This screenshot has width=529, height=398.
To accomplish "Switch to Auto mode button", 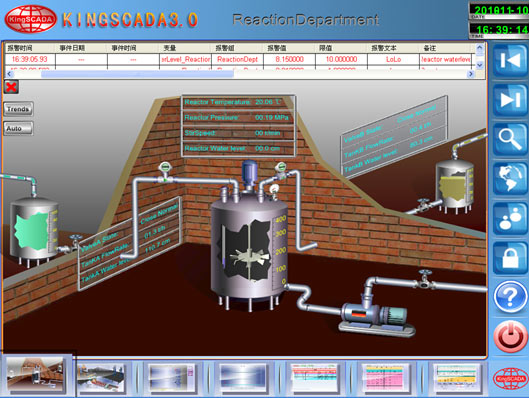I will pos(18,129).
